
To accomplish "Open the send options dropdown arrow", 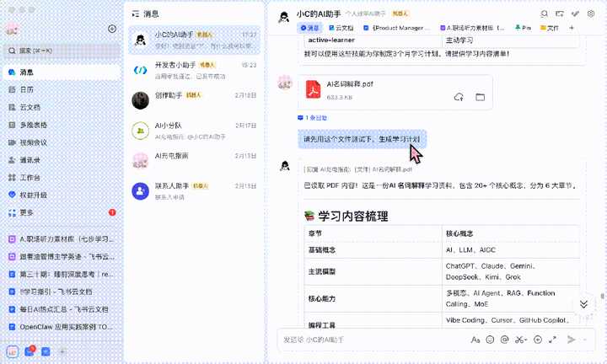I will point(584,340).
